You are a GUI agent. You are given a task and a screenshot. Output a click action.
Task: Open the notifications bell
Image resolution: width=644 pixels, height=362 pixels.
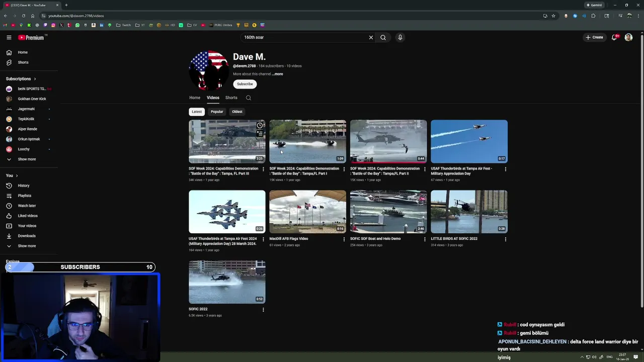pos(614,37)
